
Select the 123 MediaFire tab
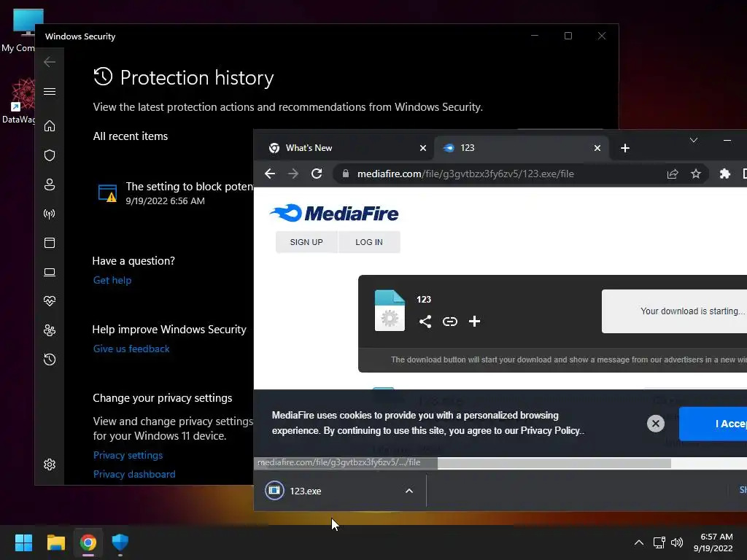coord(519,148)
